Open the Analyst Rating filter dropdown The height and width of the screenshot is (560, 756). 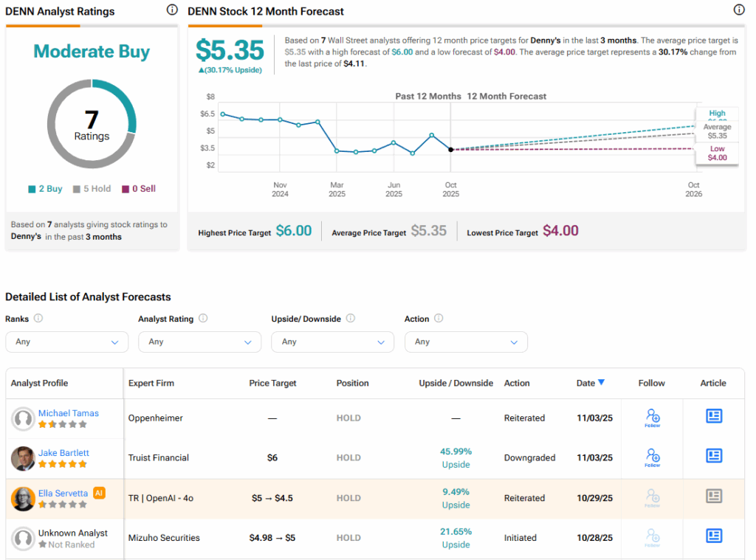[x=199, y=342]
